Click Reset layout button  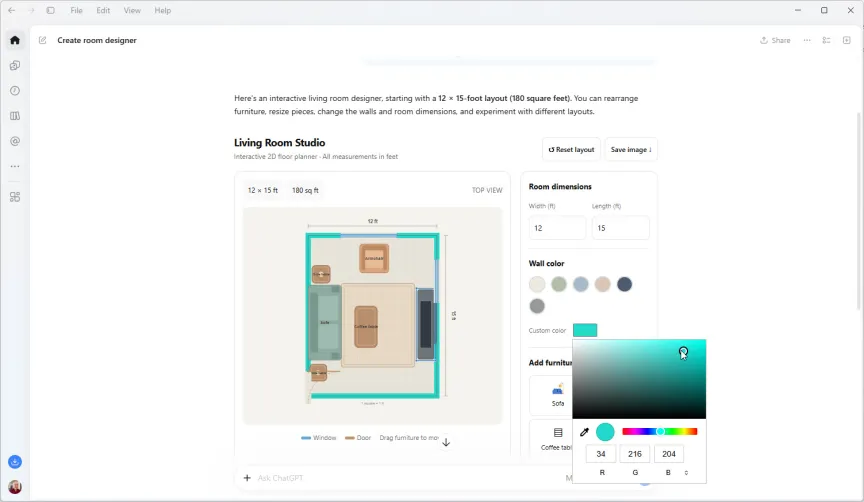click(x=571, y=149)
